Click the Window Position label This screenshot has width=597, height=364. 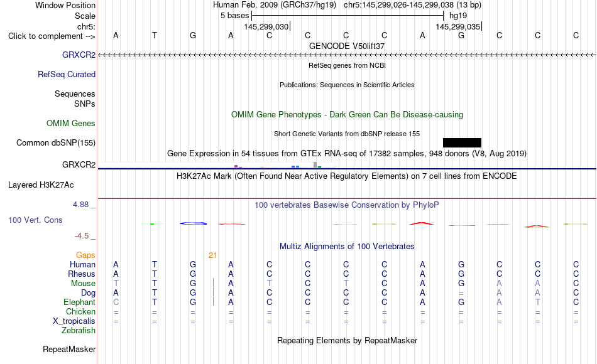(x=65, y=5)
